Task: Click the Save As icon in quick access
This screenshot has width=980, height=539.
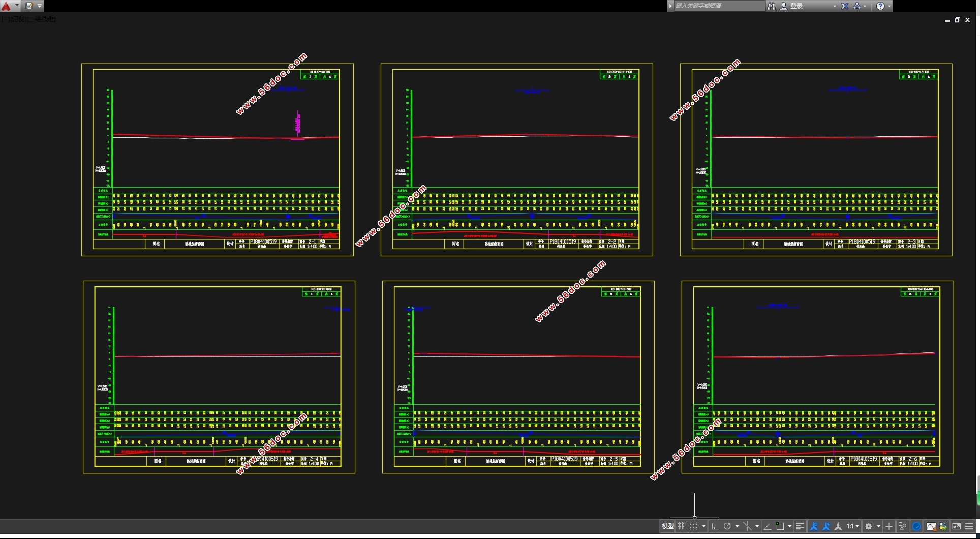Action: 29,6
